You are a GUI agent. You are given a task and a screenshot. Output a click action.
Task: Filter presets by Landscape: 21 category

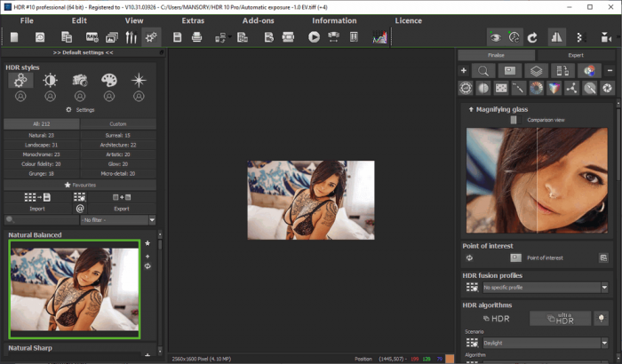(41, 145)
